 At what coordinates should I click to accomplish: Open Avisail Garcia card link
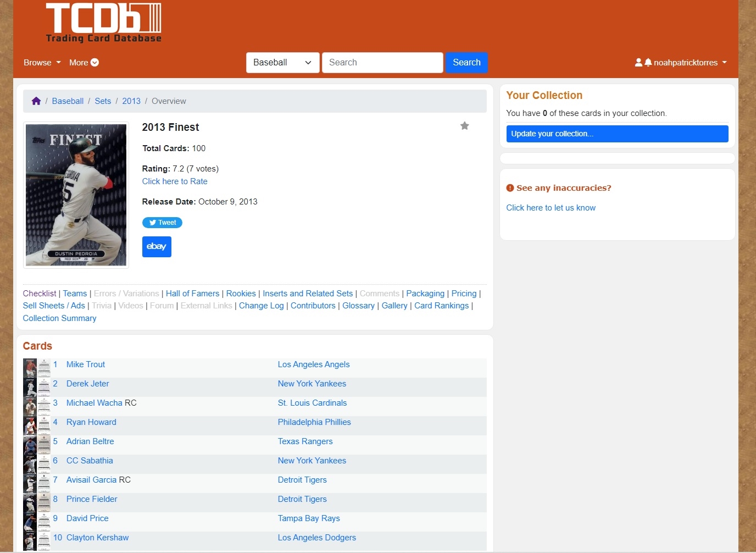pyautogui.click(x=91, y=480)
